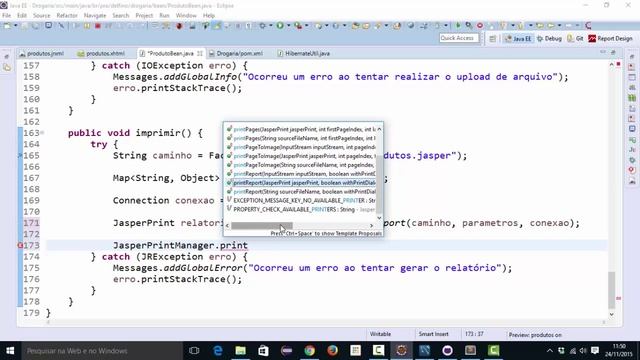Viewport: 640px width, 360px height.
Task: Open the Open Perspective icon beside Quick Access
Action: 493,39
